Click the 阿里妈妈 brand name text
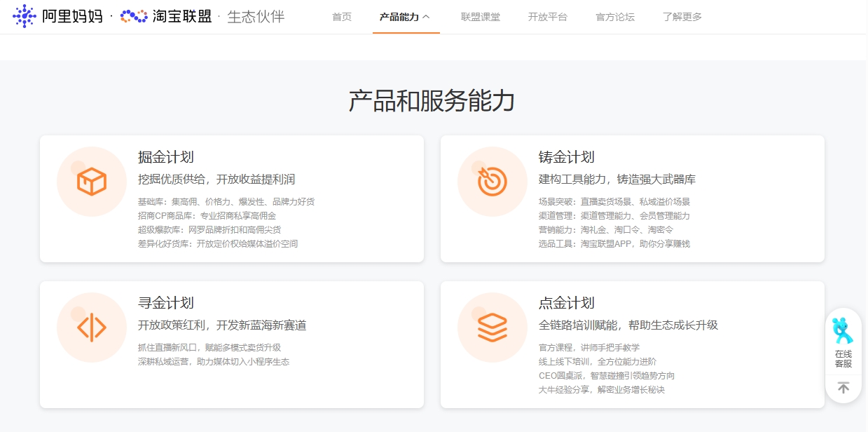This screenshot has height=432, width=868. click(72, 17)
